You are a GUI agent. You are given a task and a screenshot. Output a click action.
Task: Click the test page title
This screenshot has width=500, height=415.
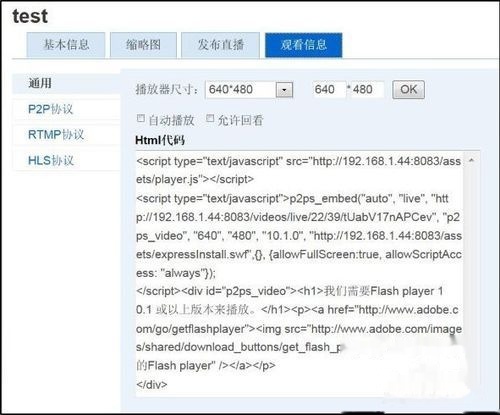point(30,16)
